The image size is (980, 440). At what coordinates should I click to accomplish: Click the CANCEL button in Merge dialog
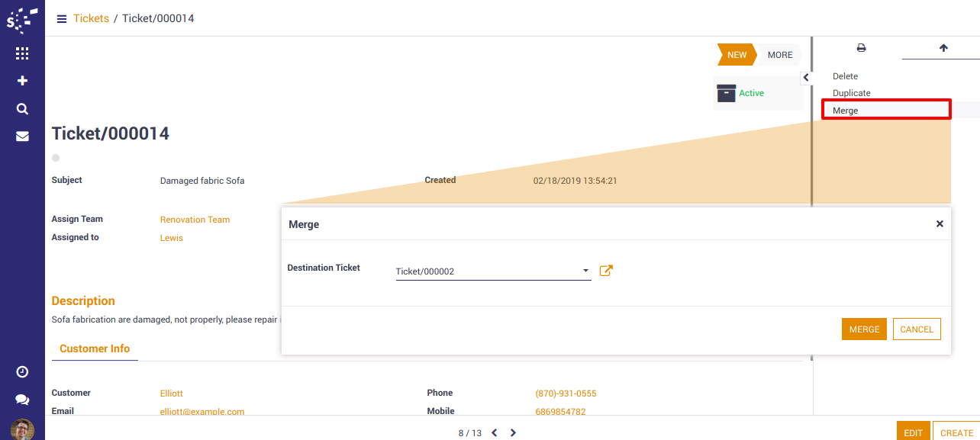(x=917, y=329)
